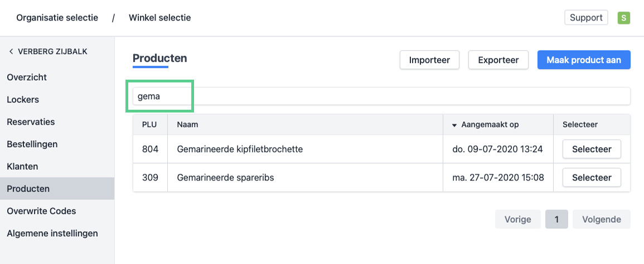Select Gemarineerde kipfiletbrochette product
Screen dimensions: 644x264
click(592, 149)
